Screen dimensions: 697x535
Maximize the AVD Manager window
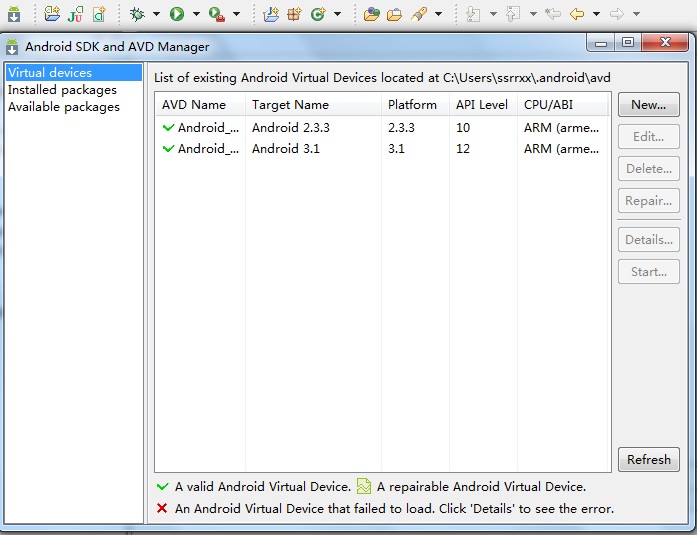[x=628, y=42]
